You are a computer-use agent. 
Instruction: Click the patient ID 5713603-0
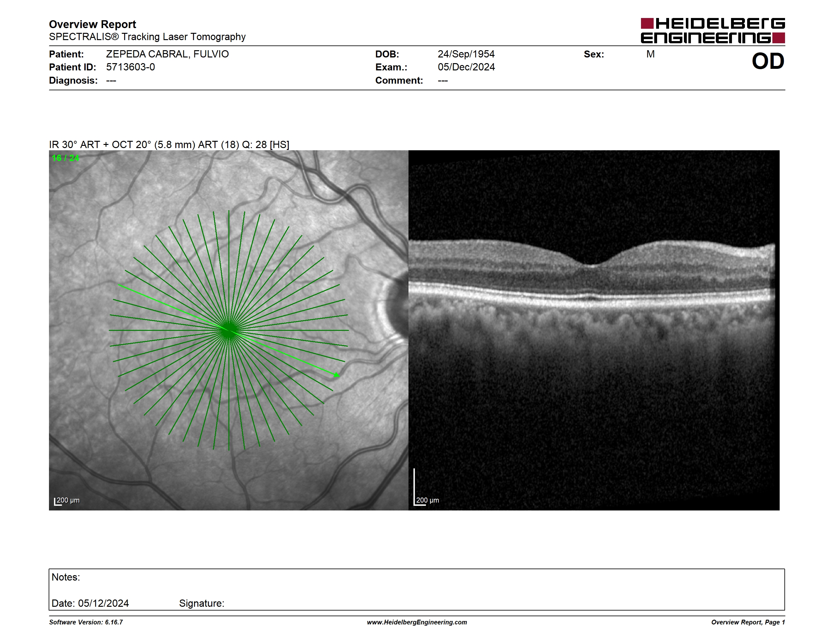point(130,67)
